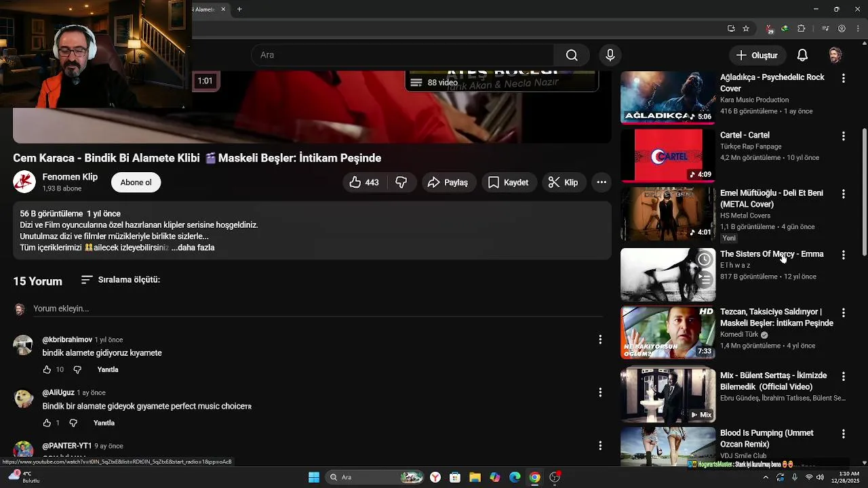Open options menu for Blood Is Pumping video
Viewport: 868px width, 488px height.
coord(844,434)
